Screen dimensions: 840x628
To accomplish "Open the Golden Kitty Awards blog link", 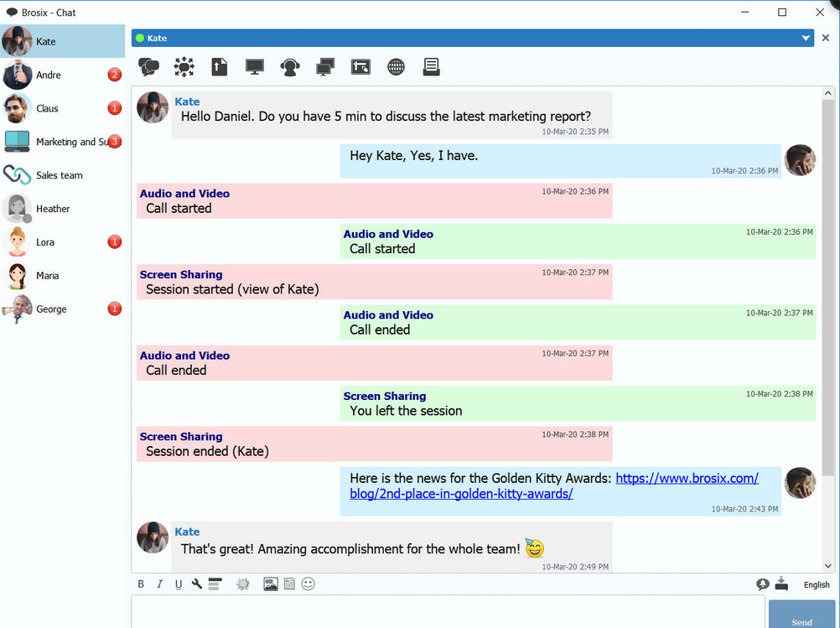I will point(554,486).
